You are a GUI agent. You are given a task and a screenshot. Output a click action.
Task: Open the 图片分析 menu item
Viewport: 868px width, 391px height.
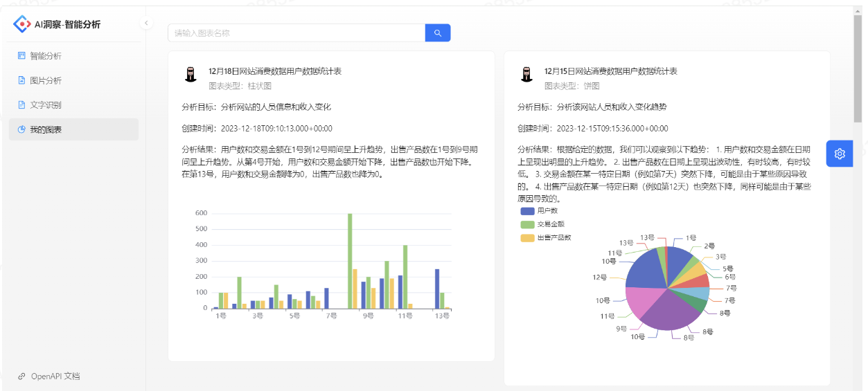(x=73, y=80)
